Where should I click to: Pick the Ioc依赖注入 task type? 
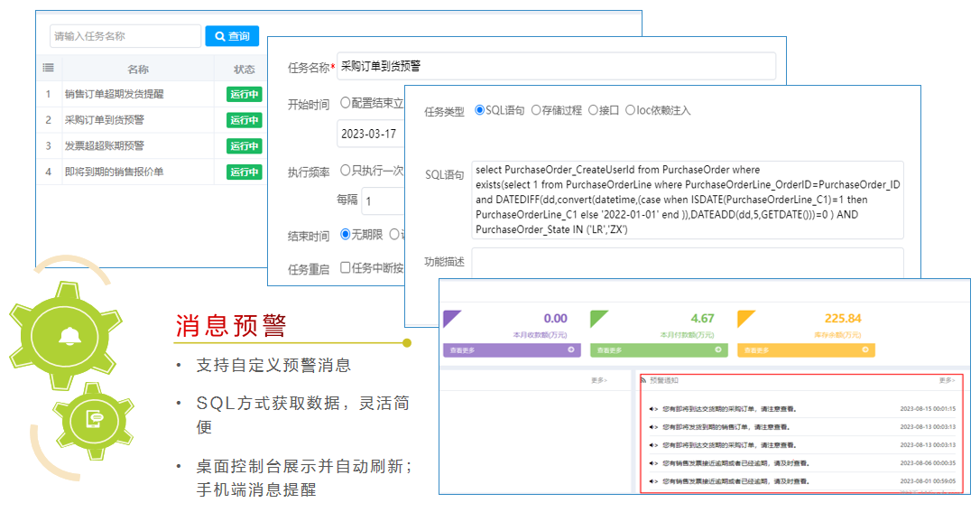(x=630, y=110)
